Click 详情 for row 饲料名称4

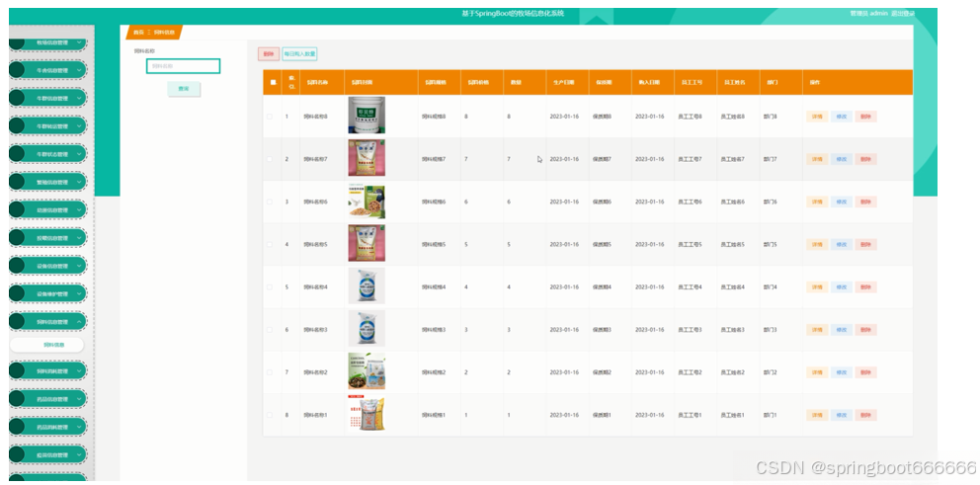[x=817, y=286]
